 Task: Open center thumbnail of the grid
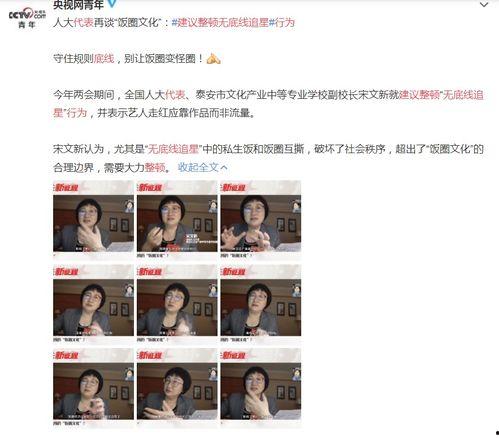point(177,304)
